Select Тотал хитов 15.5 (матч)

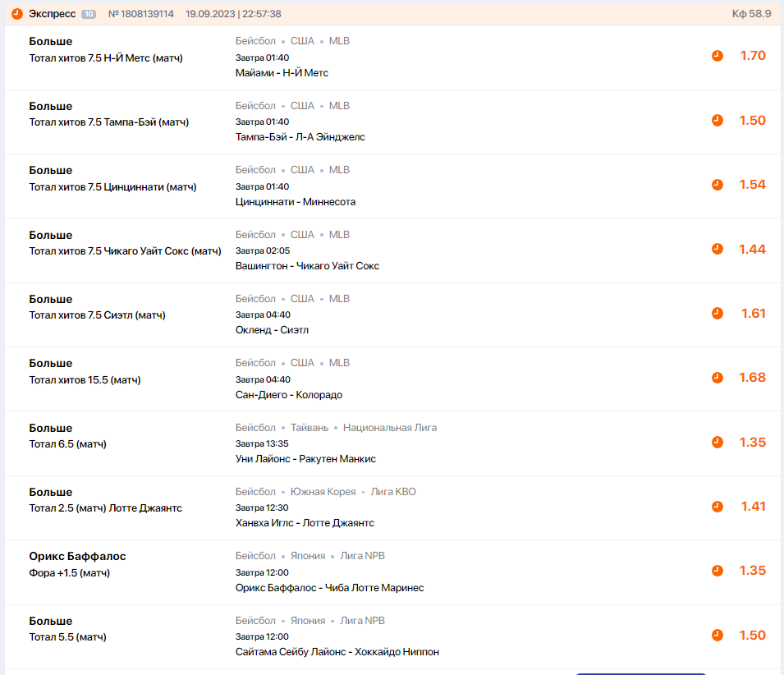[85, 380]
